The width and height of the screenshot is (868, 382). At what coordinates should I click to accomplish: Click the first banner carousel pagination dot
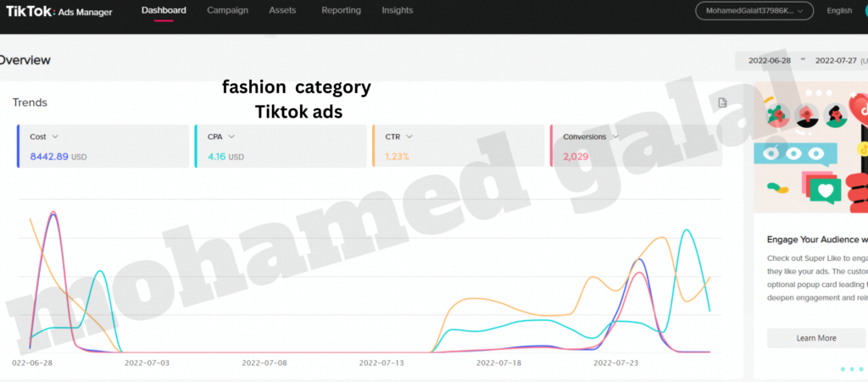coord(843,369)
